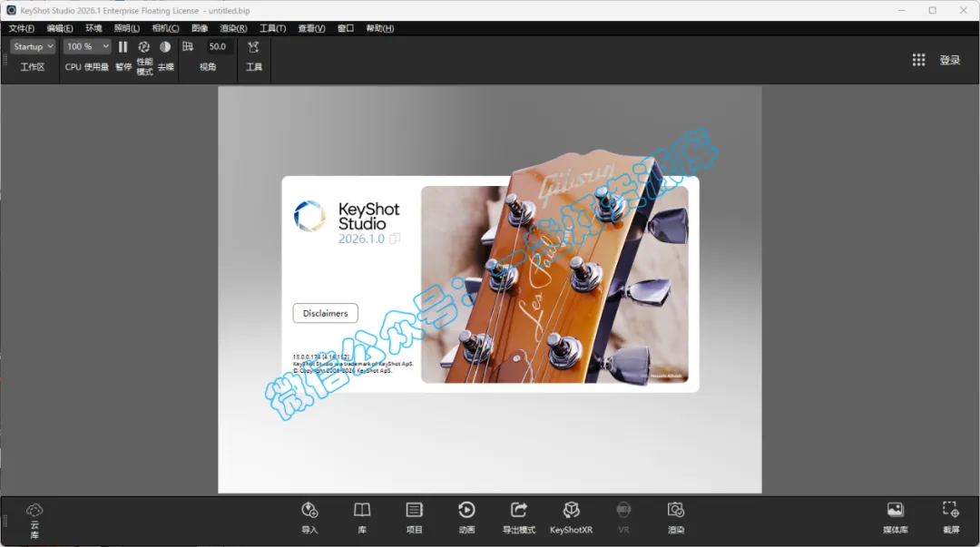This screenshot has width=980, height=547.
Task: Click the Gibson guitar splash image
Action: point(554,284)
